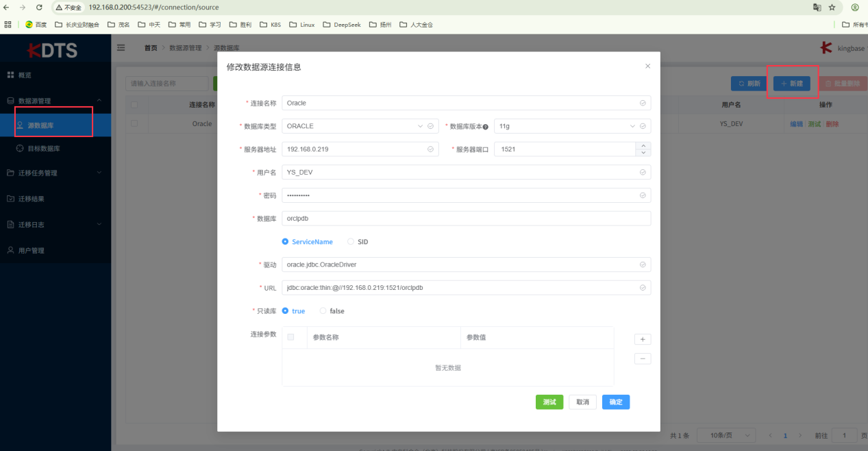
Task: Set 只读库 to true
Action: tap(294, 311)
